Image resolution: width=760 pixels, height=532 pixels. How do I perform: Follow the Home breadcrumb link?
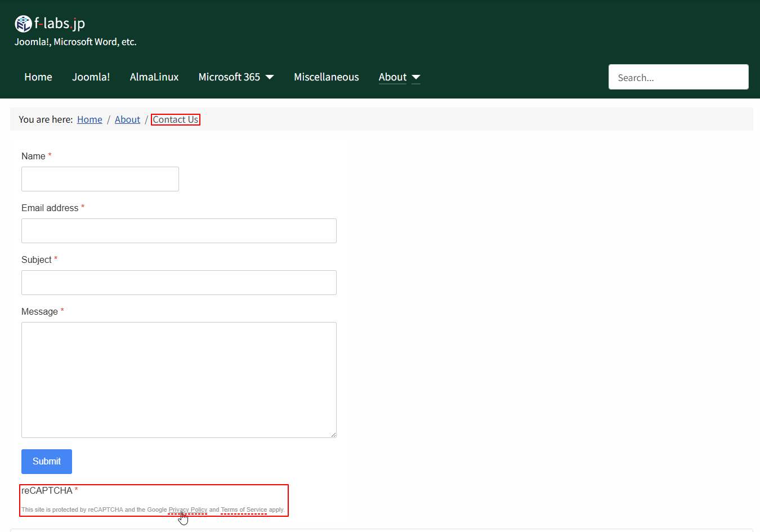[90, 119]
